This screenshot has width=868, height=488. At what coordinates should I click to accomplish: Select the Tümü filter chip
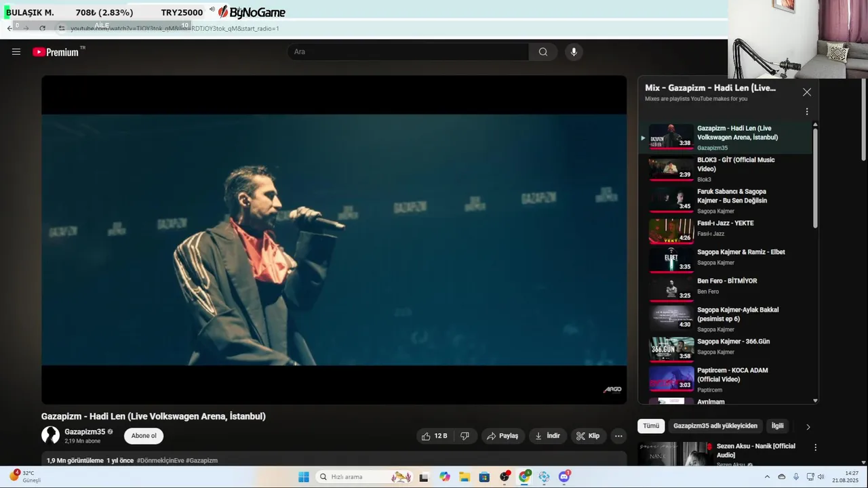tap(651, 426)
